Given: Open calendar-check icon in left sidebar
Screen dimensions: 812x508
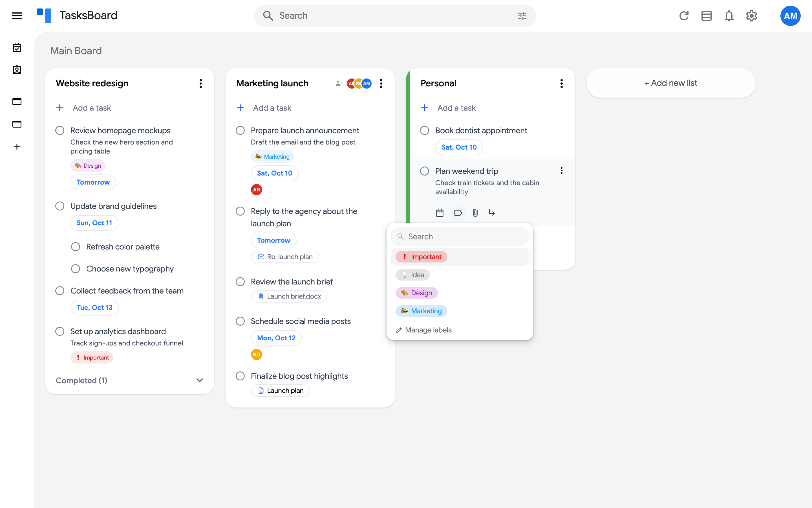Looking at the screenshot, I should tap(17, 47).
